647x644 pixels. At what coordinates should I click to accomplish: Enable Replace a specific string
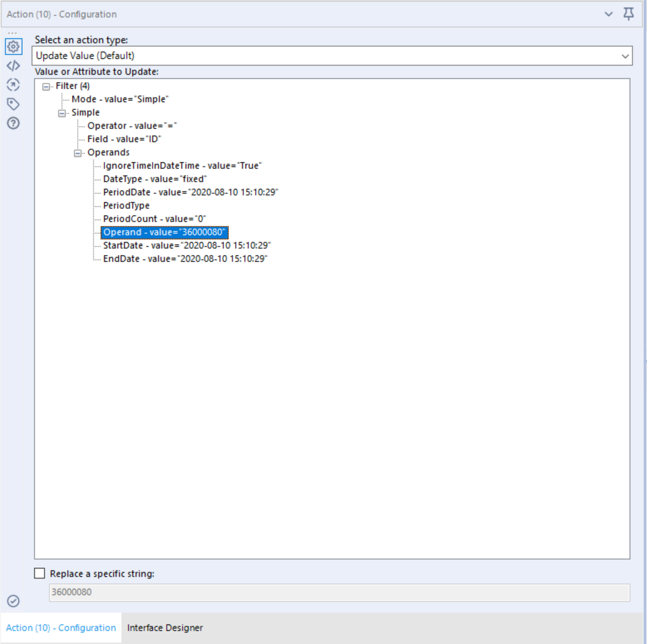click(x=39, y=573)
